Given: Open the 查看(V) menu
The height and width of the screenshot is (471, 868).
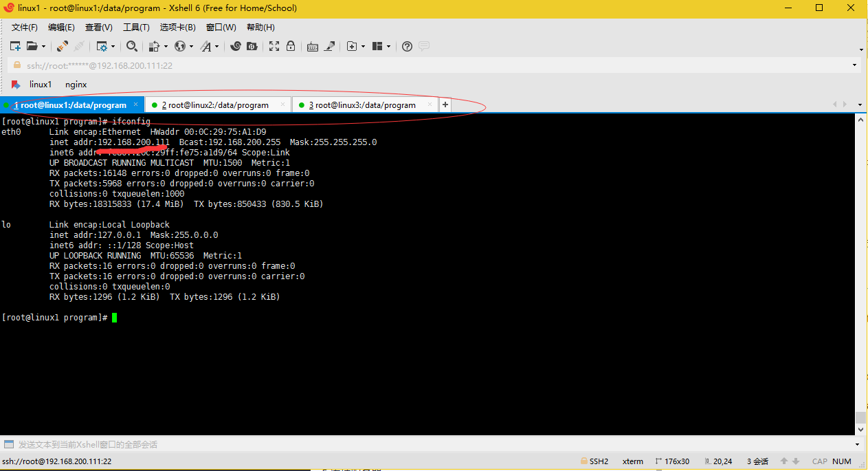Looking at the screenshot, I should pos(98,28).
